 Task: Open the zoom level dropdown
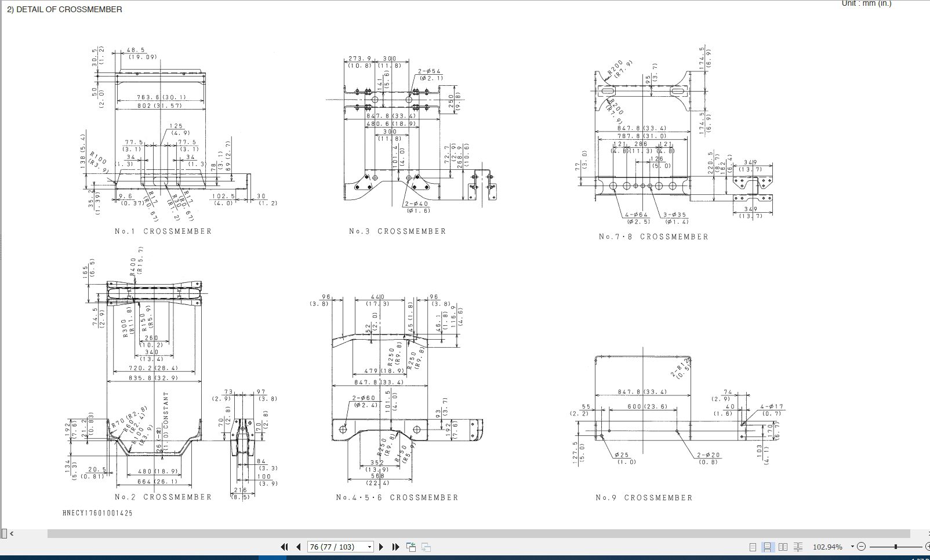coord(852,547)
